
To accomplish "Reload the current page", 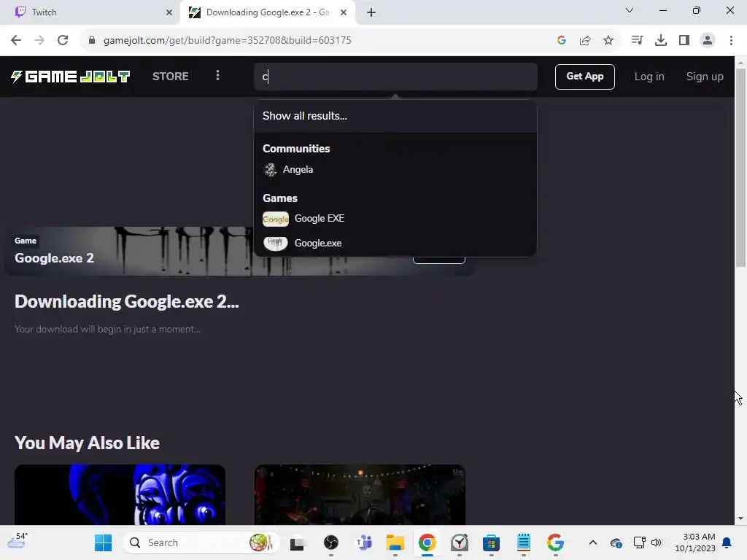I will click(63, 40).
